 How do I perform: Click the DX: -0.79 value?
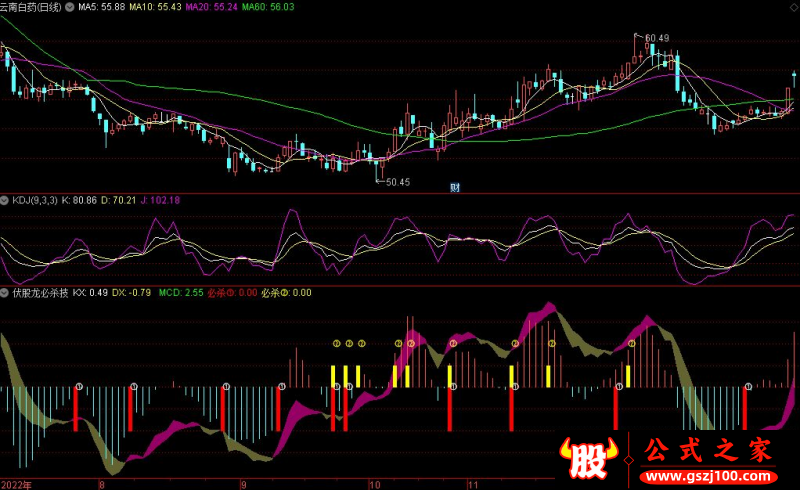[132, 293]
